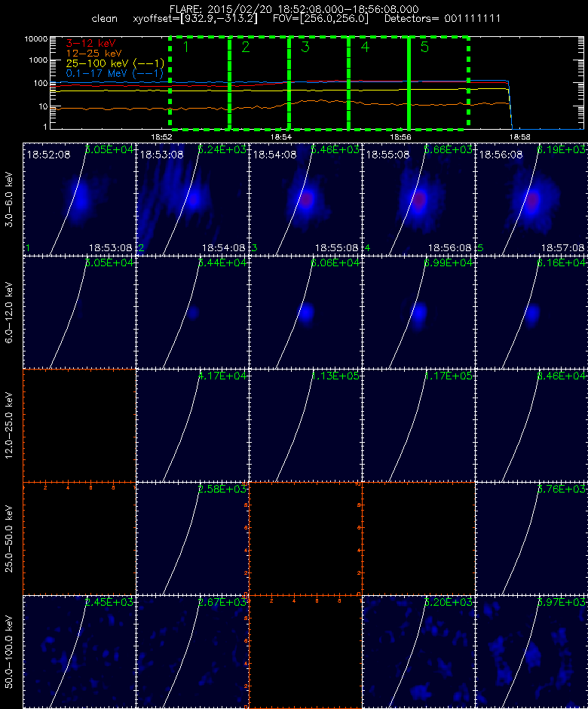Open the 3.0-6.0 keV image starting 18:52:08
This screenshot has height=709, width=588.
pos(79,199)
